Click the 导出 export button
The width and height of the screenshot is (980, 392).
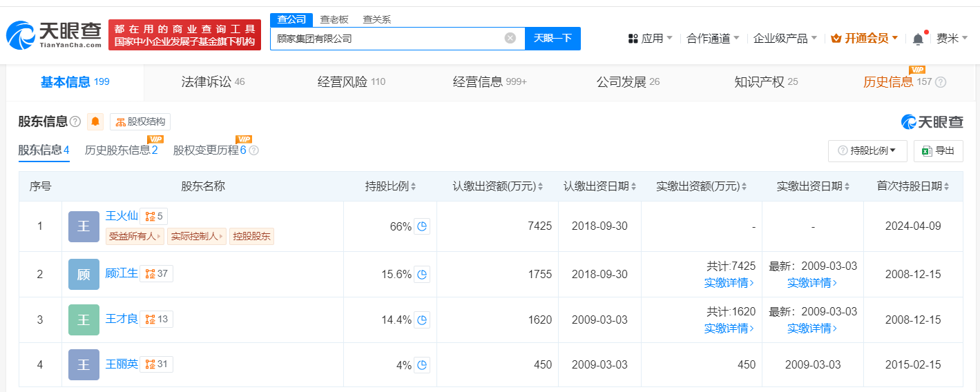pyautogui.click(x=939, y=150)
